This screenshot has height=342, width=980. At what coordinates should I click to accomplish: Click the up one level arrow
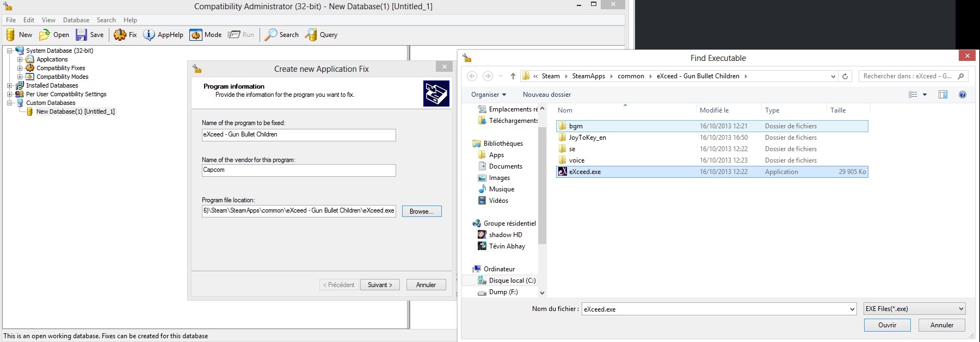tap(513, 76)
